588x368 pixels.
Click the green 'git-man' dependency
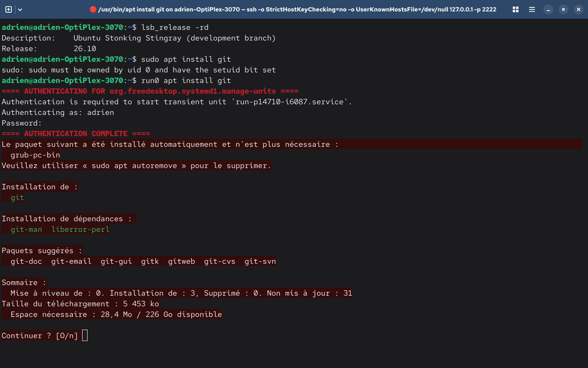pyautogui.click(x=26, y=229)
